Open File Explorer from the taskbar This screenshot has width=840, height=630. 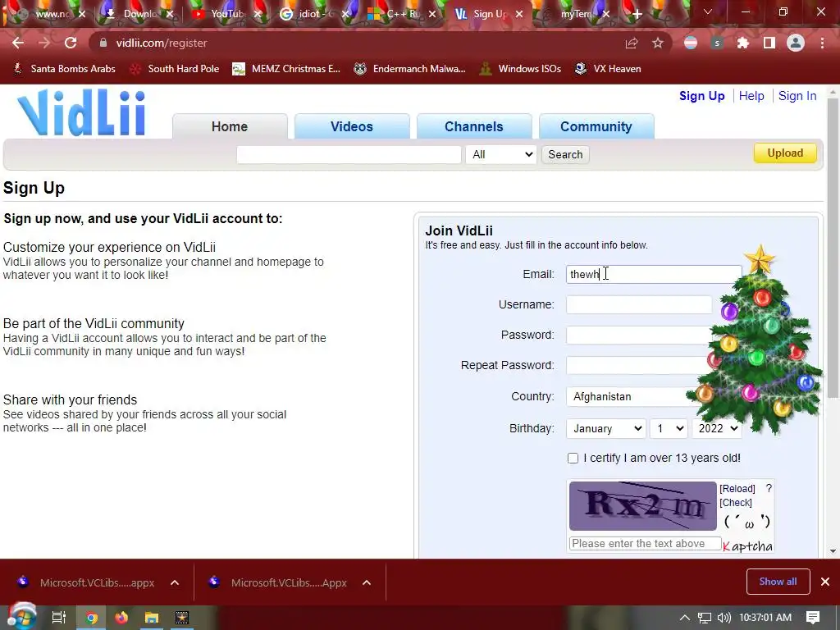coord(152,618)
